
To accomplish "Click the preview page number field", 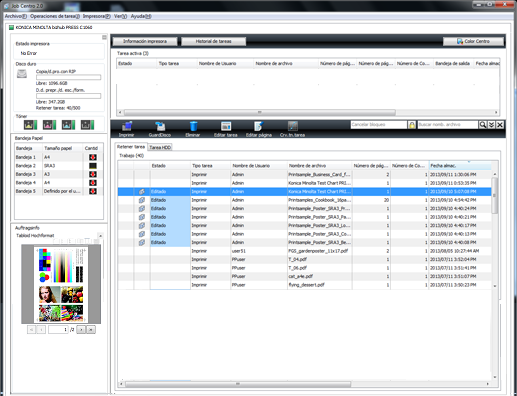I will [58, 330].
